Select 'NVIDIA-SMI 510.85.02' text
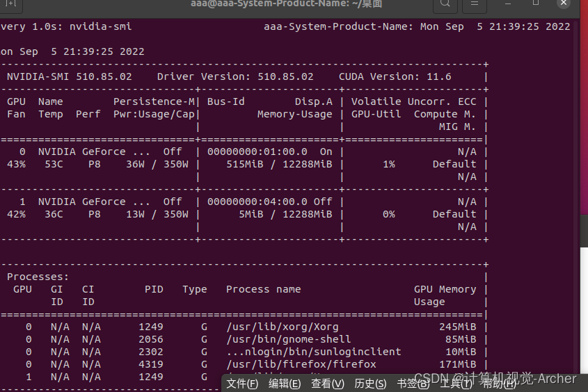The width and height of the screenshot is (588, 392). point(70,76)
